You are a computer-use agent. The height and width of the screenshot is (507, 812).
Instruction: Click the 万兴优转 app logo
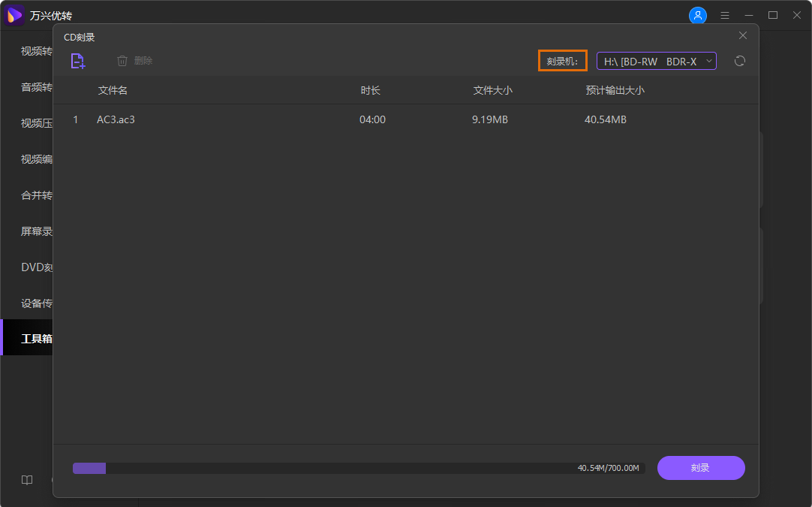pyautogui.click(x=14, y=15)
